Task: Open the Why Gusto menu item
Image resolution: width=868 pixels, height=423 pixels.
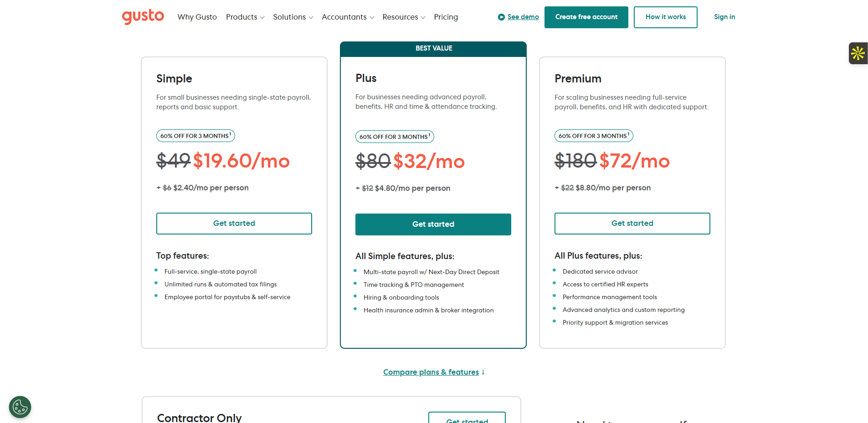Action: 197,17
